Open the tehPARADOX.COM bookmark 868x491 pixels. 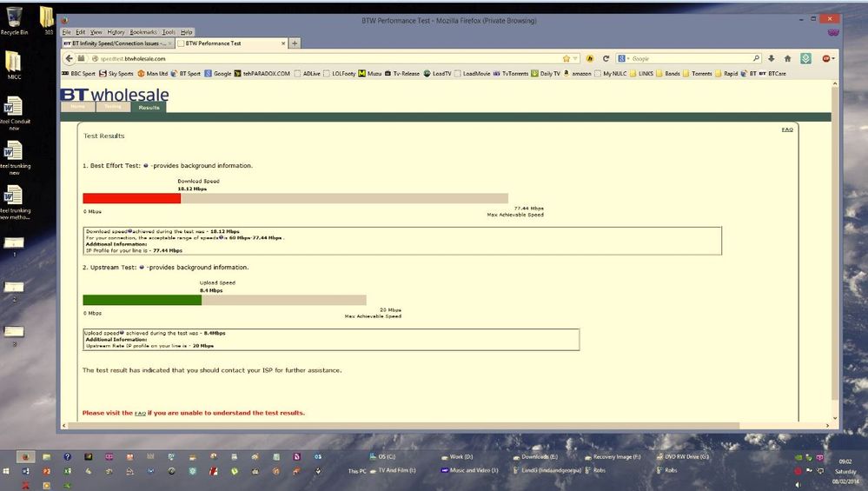[x=262, y=73]
